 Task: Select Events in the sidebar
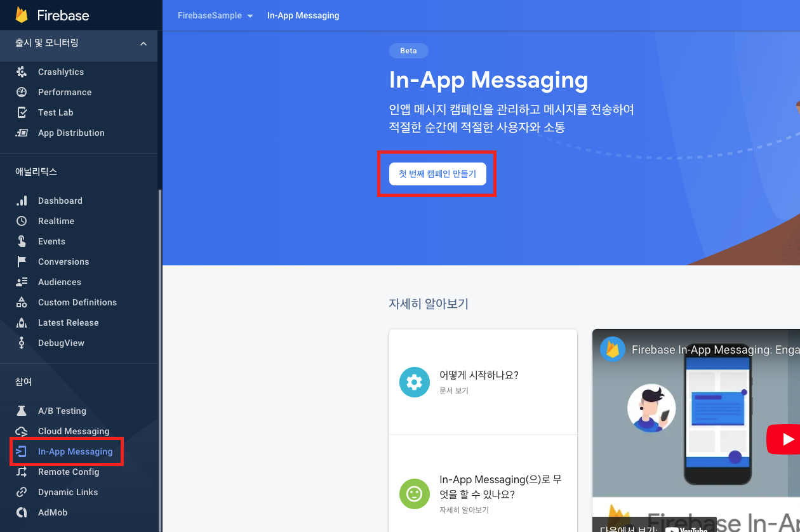click(51, 241)
